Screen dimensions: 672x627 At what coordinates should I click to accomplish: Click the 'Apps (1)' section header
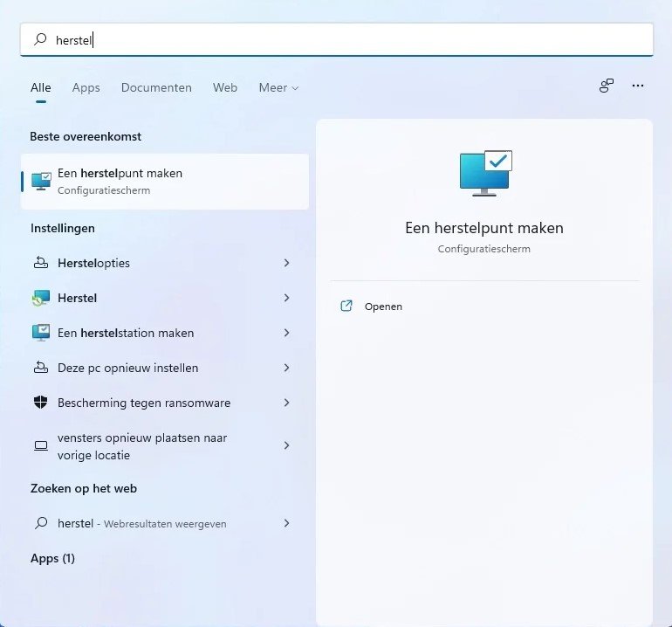[x=52, y=558]
